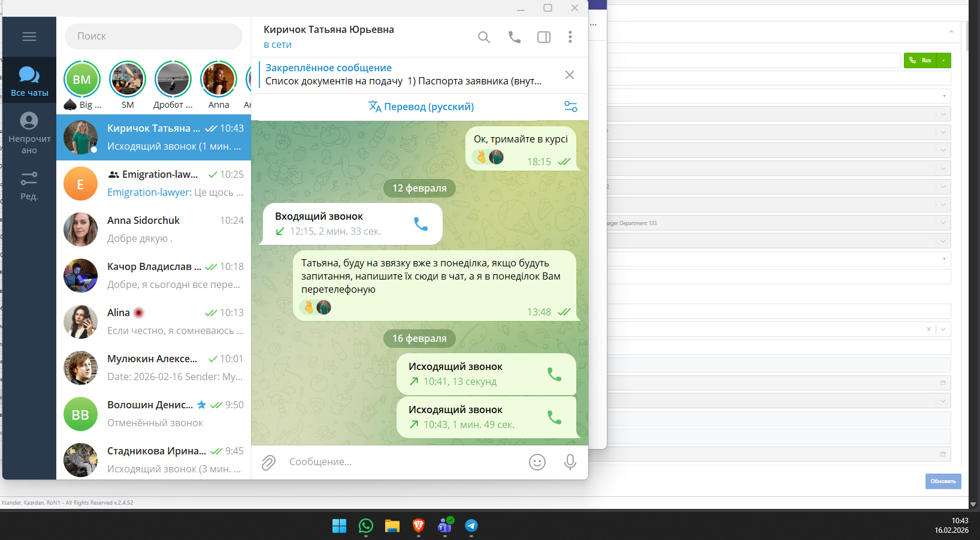Open chat with Emigration-lawyer group
The image size is (980, 540).
[154, 183]
